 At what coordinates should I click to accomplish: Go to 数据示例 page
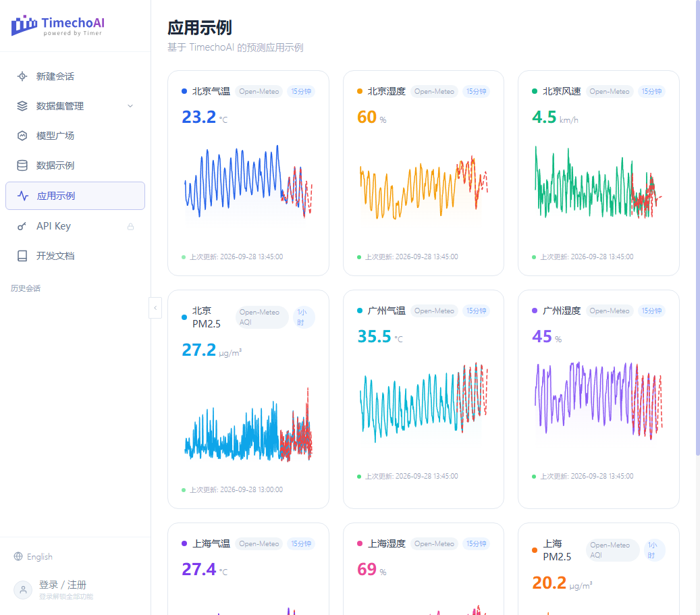[75, 165]
